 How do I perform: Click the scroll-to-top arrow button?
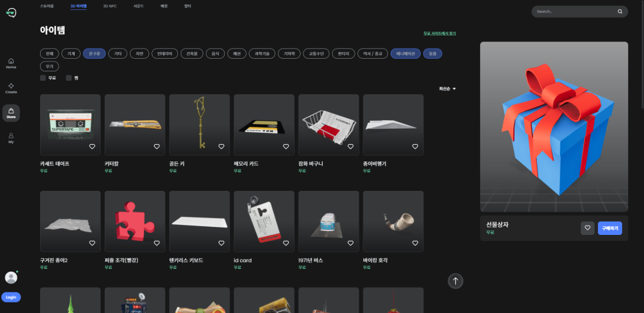click(x=455, y=281)
